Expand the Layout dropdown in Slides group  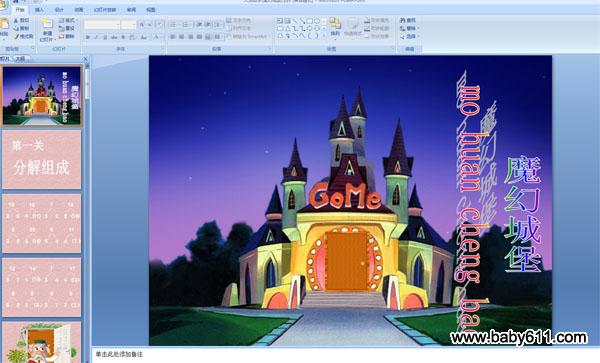pyautogui.click(x=68, y=20)
